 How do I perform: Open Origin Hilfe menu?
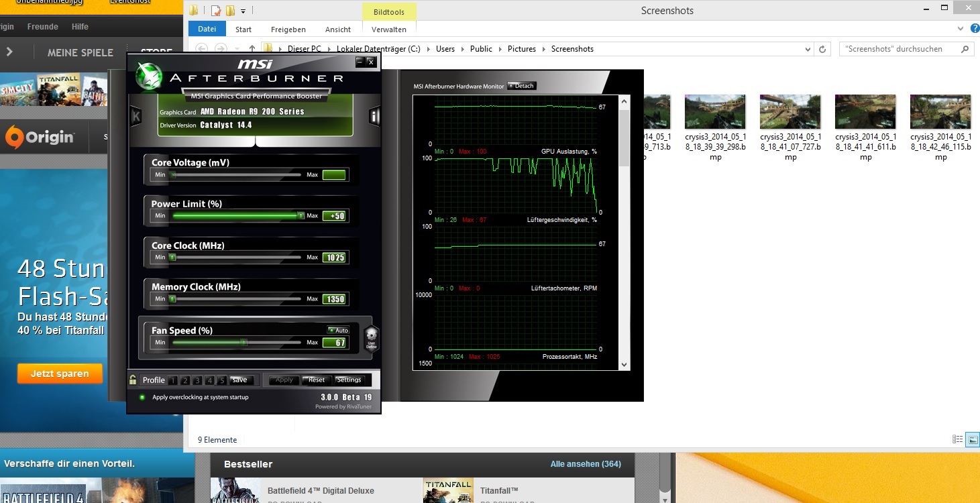point(80,27)
